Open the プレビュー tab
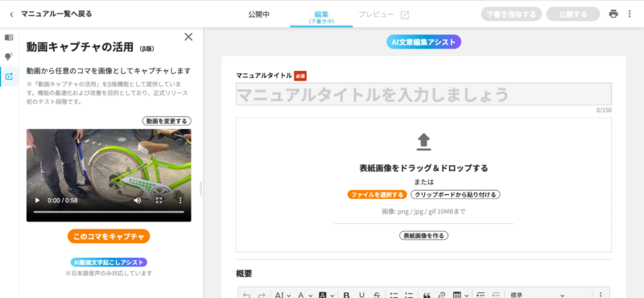Image resolution: width=644 pixels, height=298 pixels. pyautogui.click(x=376, y=14)
